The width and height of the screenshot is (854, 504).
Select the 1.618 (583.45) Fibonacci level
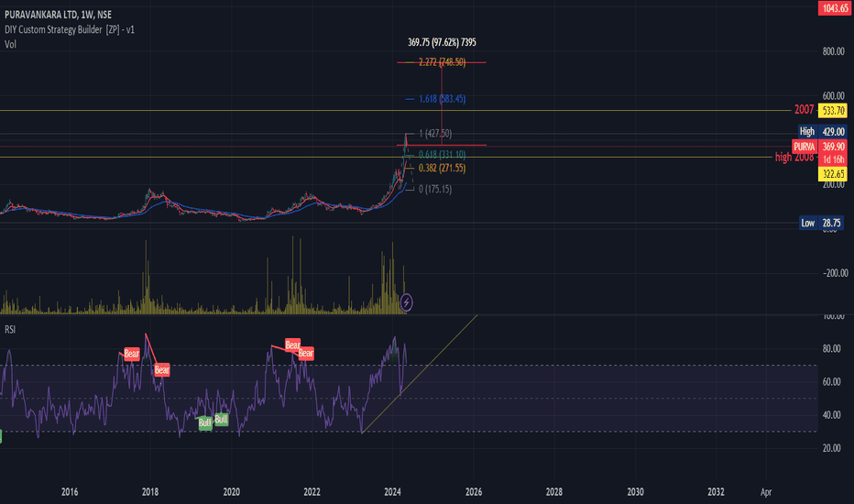442,99
